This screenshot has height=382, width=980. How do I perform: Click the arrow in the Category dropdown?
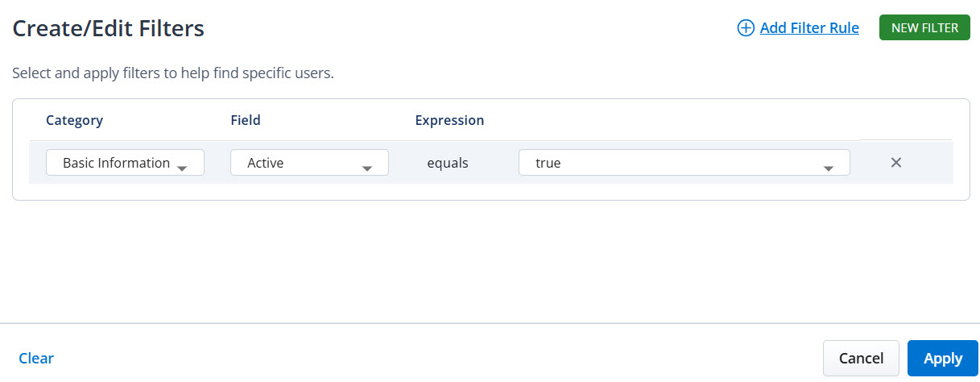pyautogui.click(x=182, y=168)
